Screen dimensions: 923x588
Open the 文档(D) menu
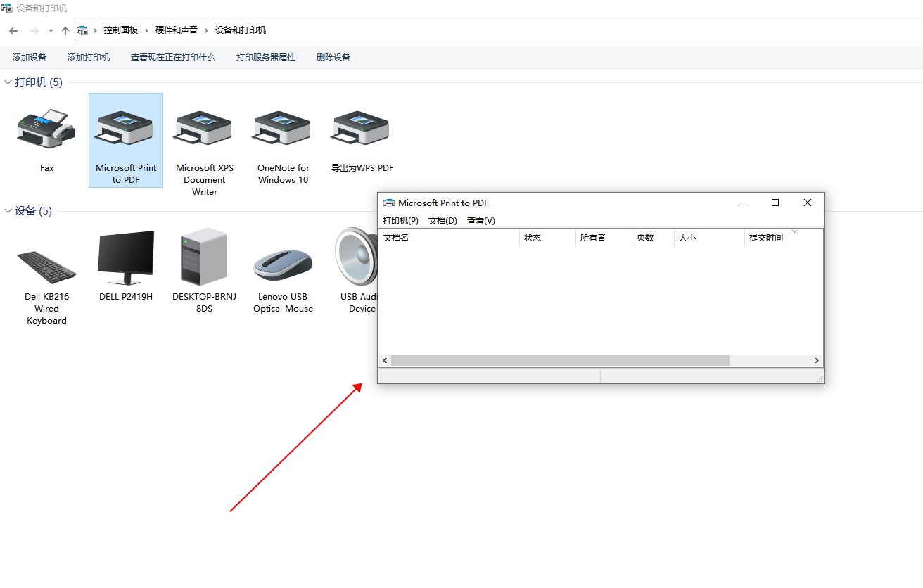tap(443, 220)
